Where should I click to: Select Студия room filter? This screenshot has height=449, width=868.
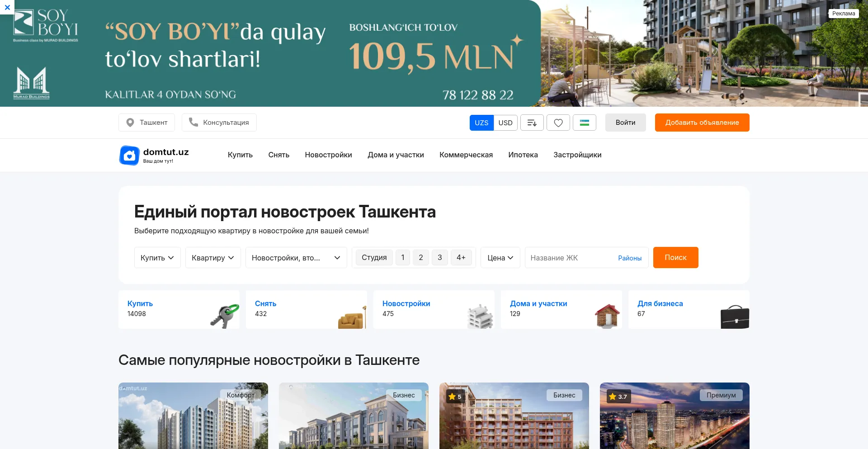[x=374, y=257]
